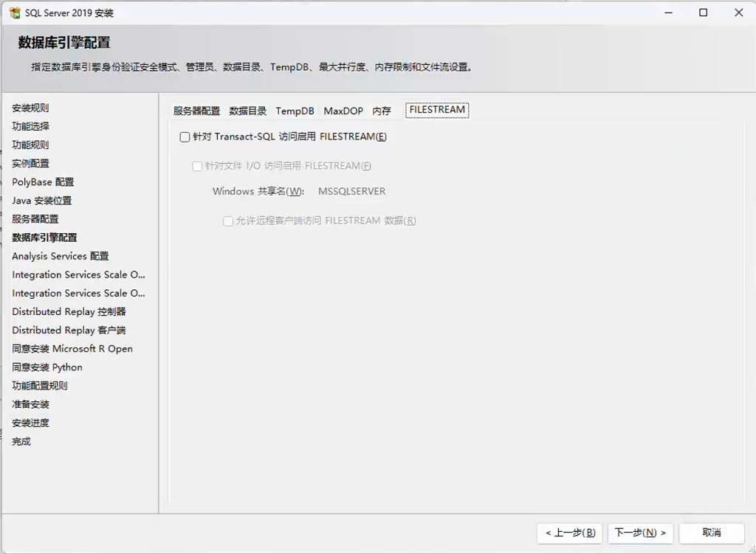The width and height of the screenshot is (756, 554).
Task: Click the Windows 共享名 MSSQLSERVER field
Action: (352, 192)
